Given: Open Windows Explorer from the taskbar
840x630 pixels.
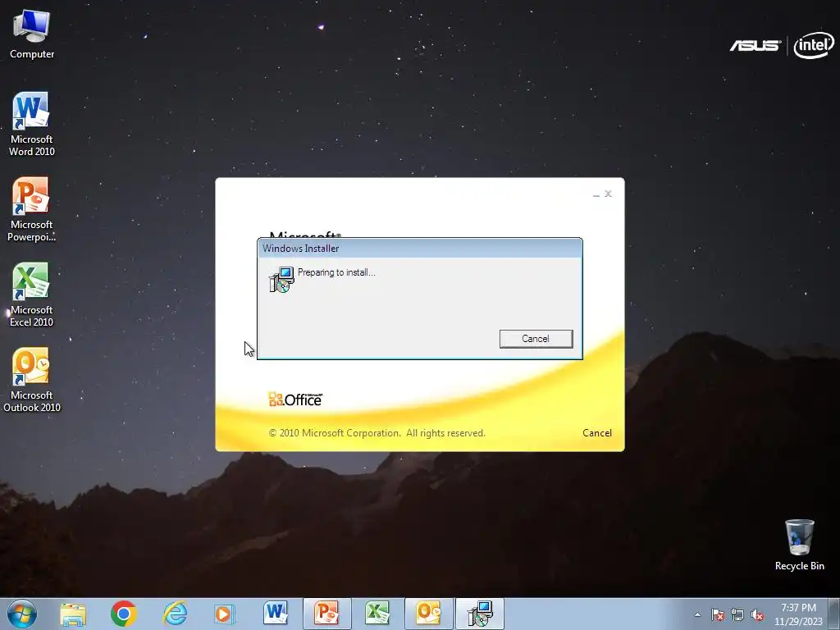Looking at the screenshot, I should click(x=73, y=614).
